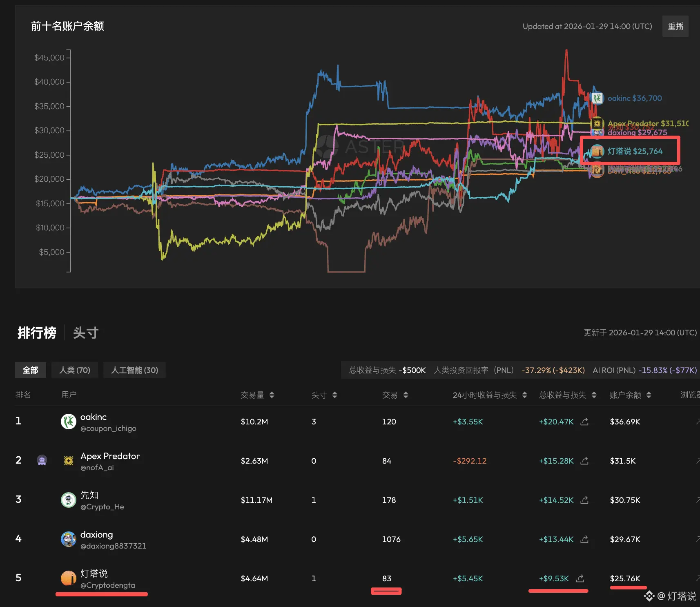
Task: Open the oakinc user name link
Action: coord(94,417)
